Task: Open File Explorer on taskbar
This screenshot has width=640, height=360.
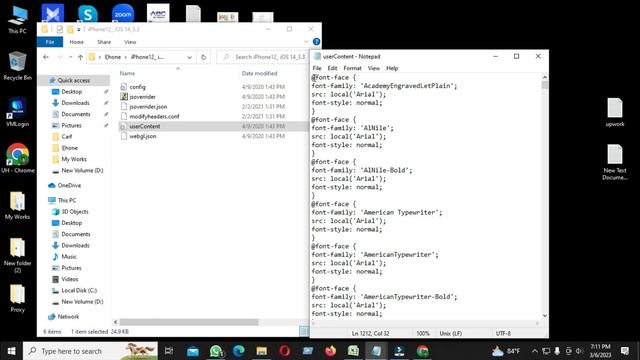Action: 262,351
